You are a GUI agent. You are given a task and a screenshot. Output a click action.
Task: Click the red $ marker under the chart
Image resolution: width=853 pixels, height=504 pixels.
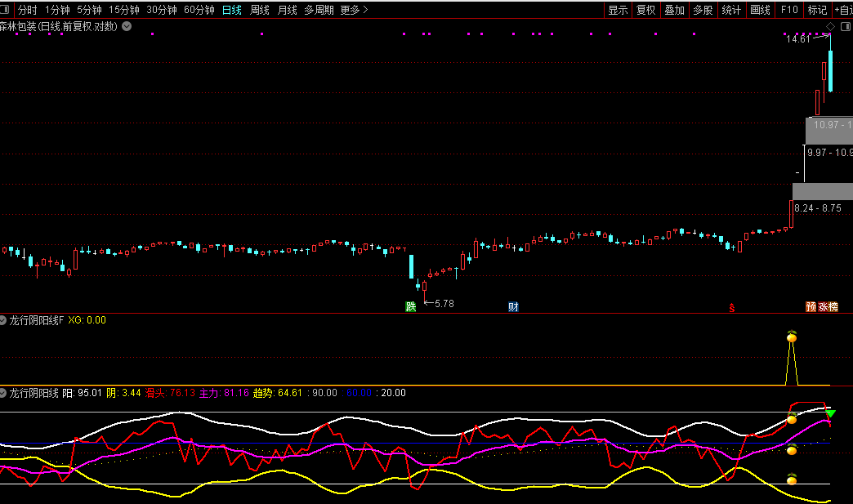pos(732,308)
